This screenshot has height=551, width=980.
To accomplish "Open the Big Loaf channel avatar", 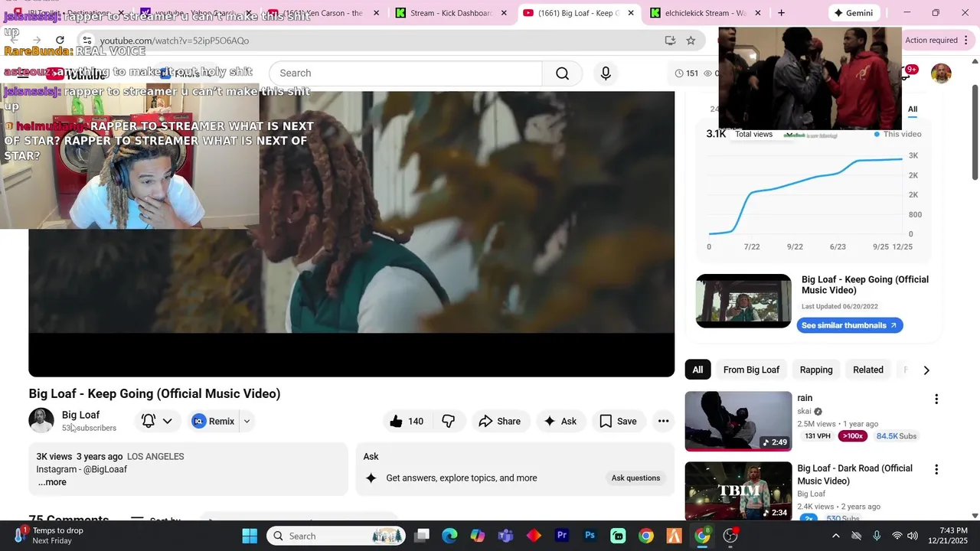I will click(x=41, y=420).
